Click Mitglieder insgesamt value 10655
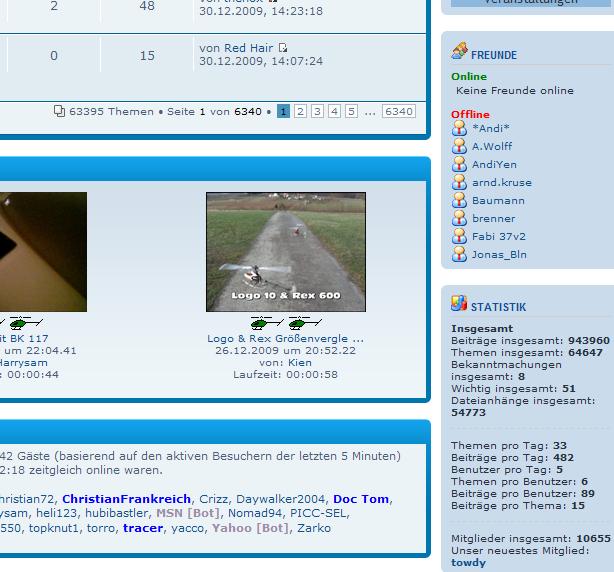The image size is (614, 572). click(x=593, y=538)
